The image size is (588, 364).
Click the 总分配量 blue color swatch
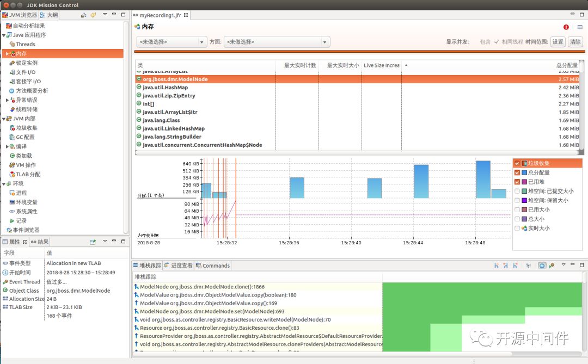(524, 172)
